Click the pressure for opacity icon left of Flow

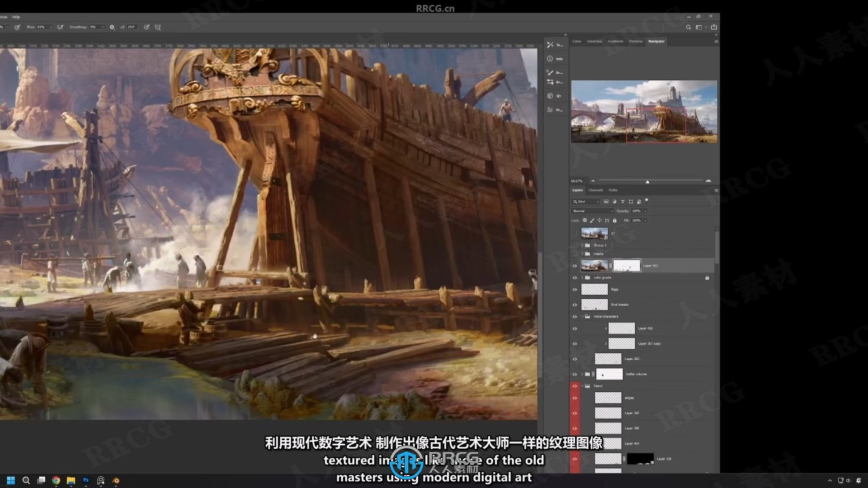pyautogui.click(x=17, y=27)
